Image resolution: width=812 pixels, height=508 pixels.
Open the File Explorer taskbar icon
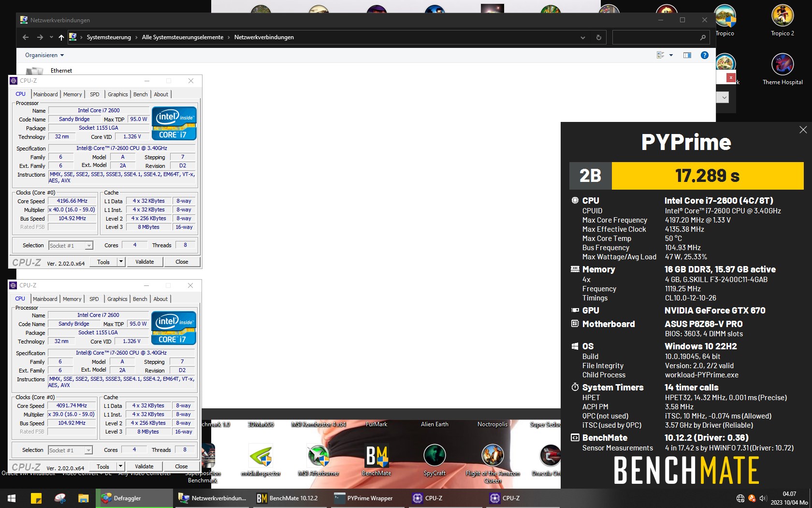coord(83,498)
